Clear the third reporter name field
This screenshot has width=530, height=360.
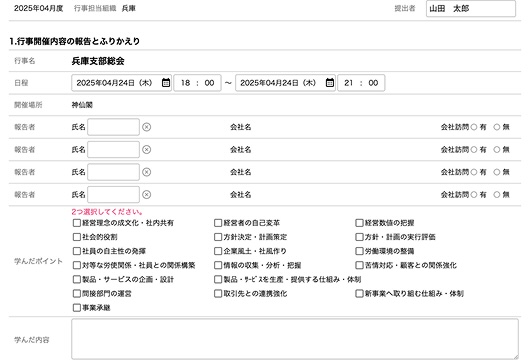point(146,172)
